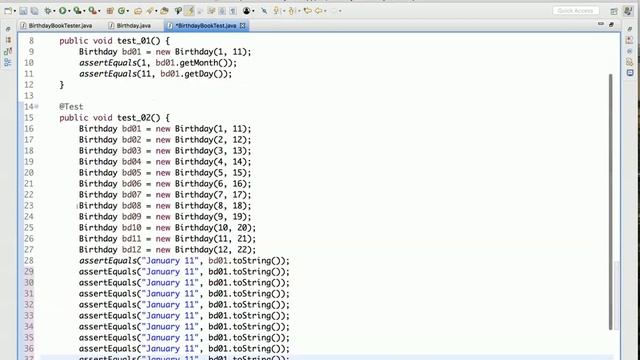Screen dimensions: 640x360
Task: Switch to BirthdayBookTester.java tab
Action: (x=56, y=25)
